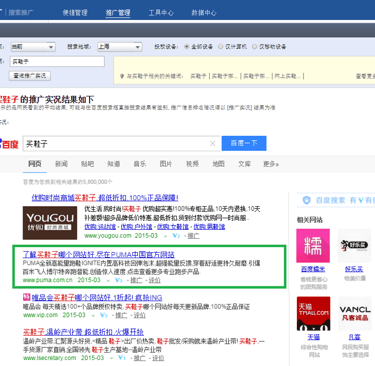Open the 便捷管理 navigation tab
This screenshot has width=375, height=366.
tap(75, 13)
